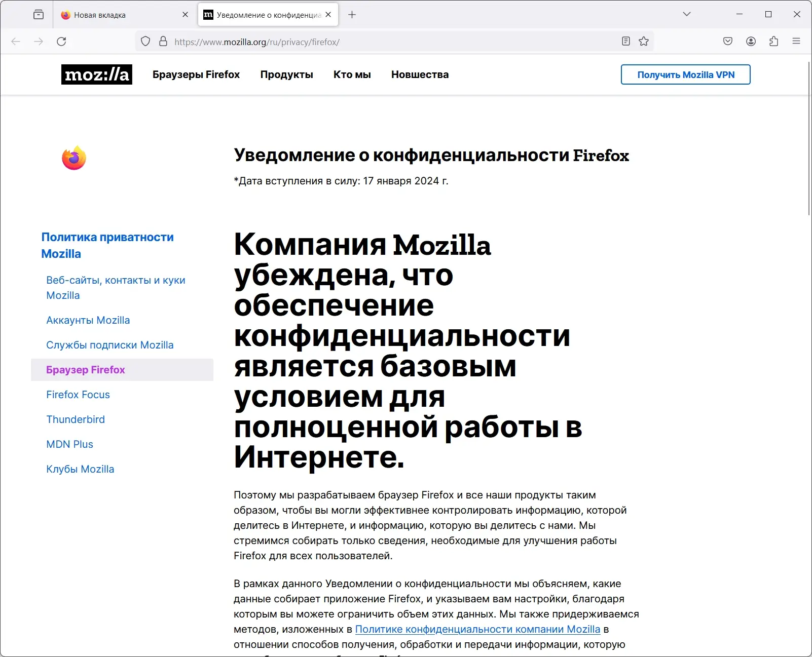Open Firefox View in the tab bar
The image size is (812, 657).
tap(39, 15)
